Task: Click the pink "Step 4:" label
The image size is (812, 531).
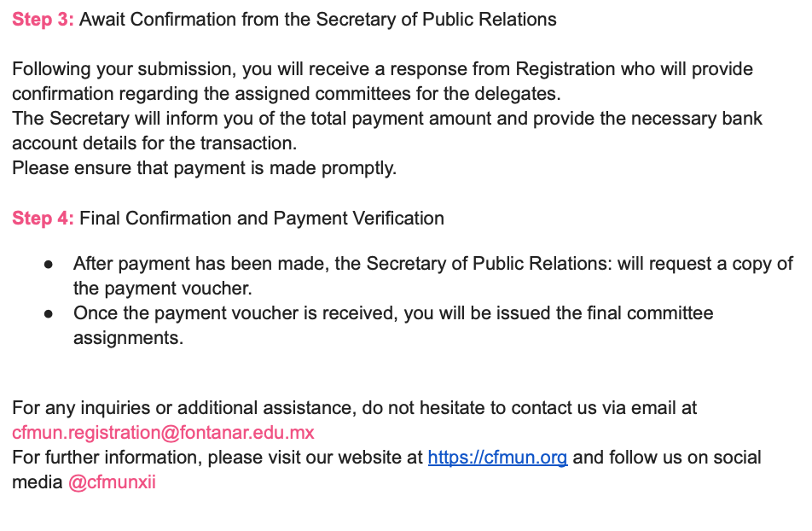Action: [43, 219]
